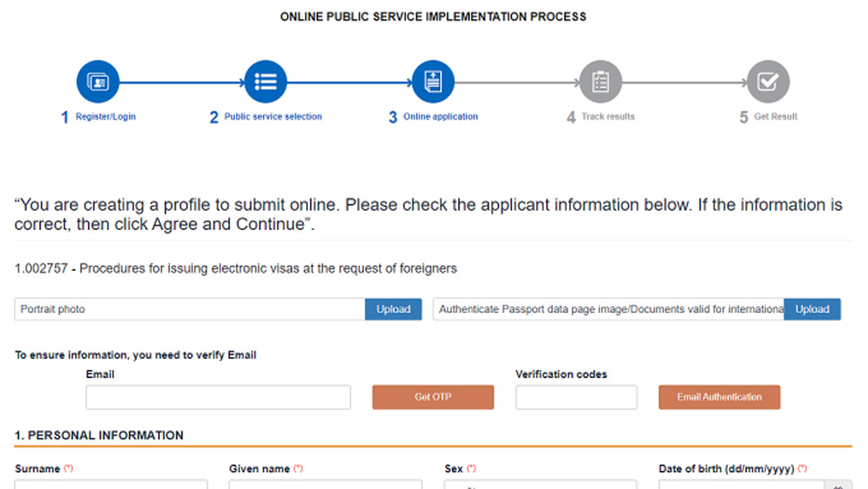
Task: Click the Portrait photo file field
Action: click(190, 309)
